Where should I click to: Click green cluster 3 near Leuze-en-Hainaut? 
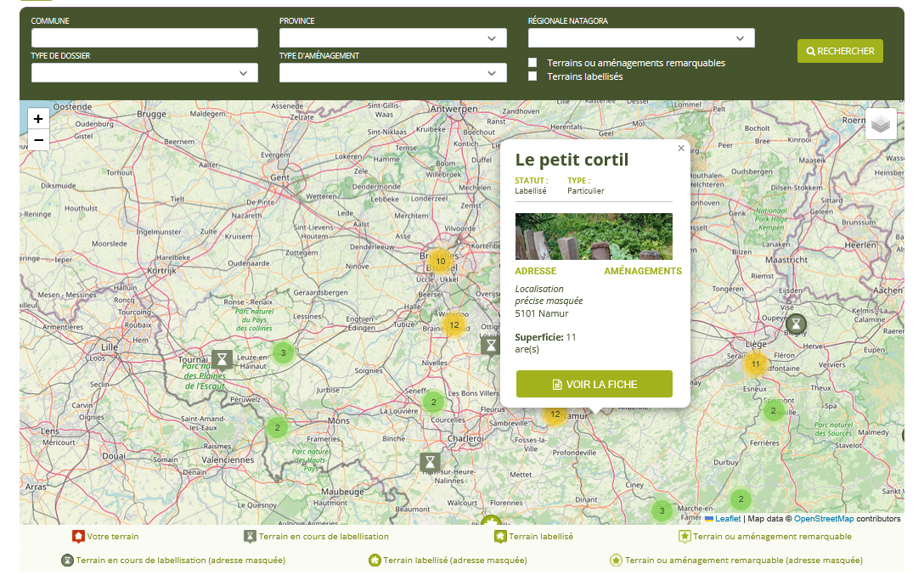pos(283,352)
